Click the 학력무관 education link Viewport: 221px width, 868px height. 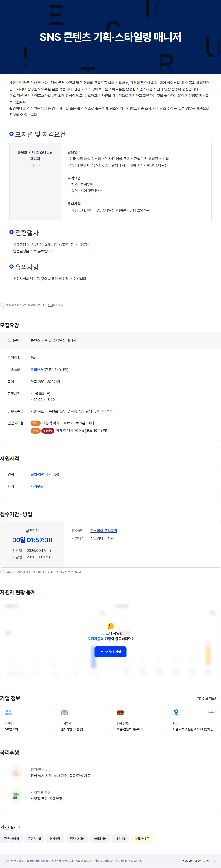click(x=37, y=486)
